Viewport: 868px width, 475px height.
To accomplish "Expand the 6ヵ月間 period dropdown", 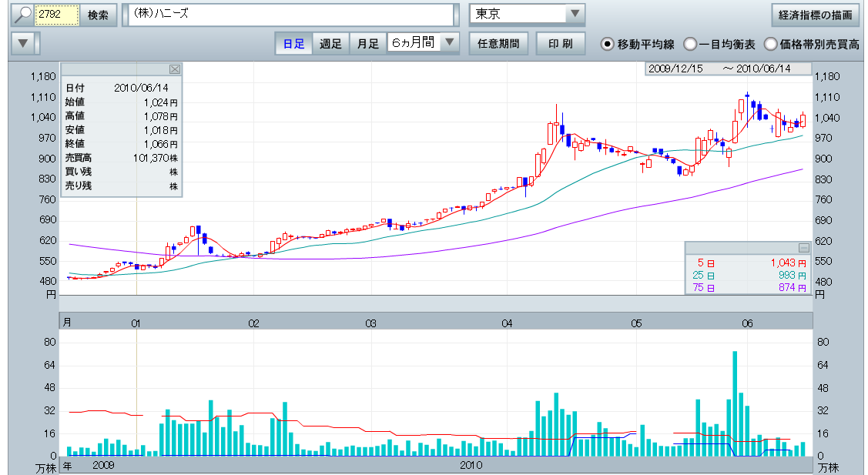I will tap(451, 43).
